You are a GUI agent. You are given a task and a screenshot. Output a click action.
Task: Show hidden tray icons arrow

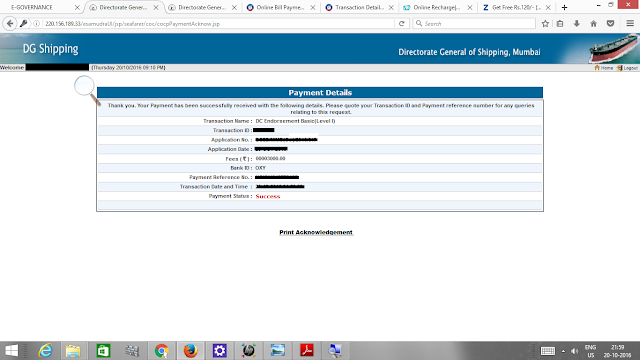[x=563, y=351]
